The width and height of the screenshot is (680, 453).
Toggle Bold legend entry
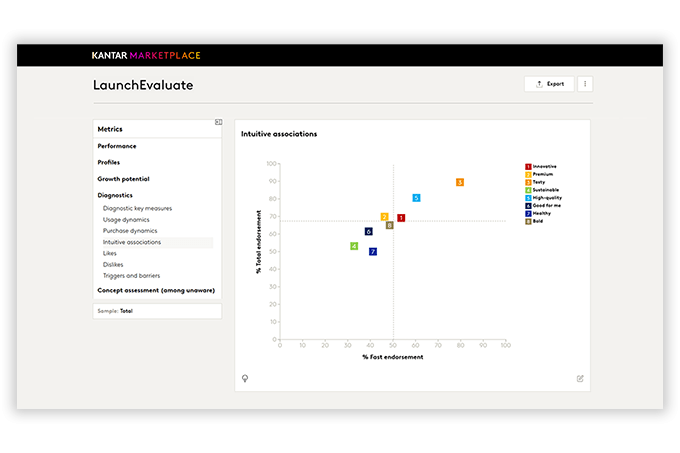tap(534, 221)
